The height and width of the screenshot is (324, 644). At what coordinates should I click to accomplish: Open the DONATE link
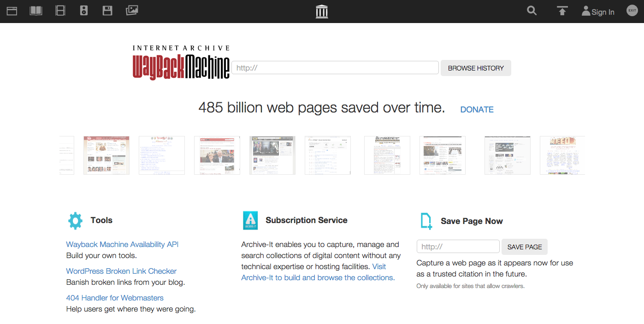pos(477,109)
